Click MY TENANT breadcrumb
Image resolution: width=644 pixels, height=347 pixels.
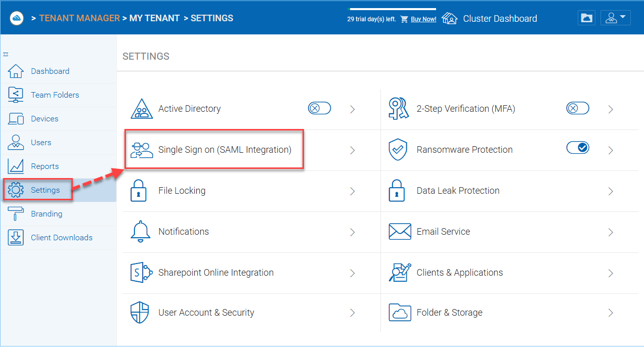point(155,18)
